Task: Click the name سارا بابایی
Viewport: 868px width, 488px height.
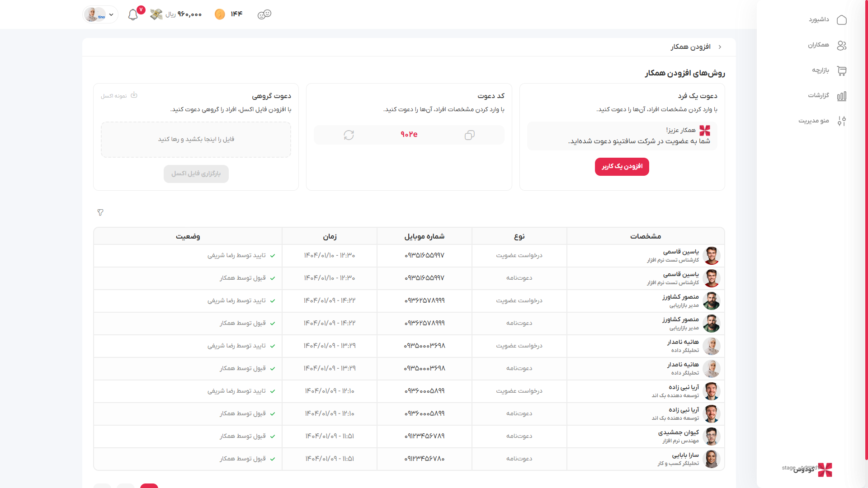Action: 685,455
